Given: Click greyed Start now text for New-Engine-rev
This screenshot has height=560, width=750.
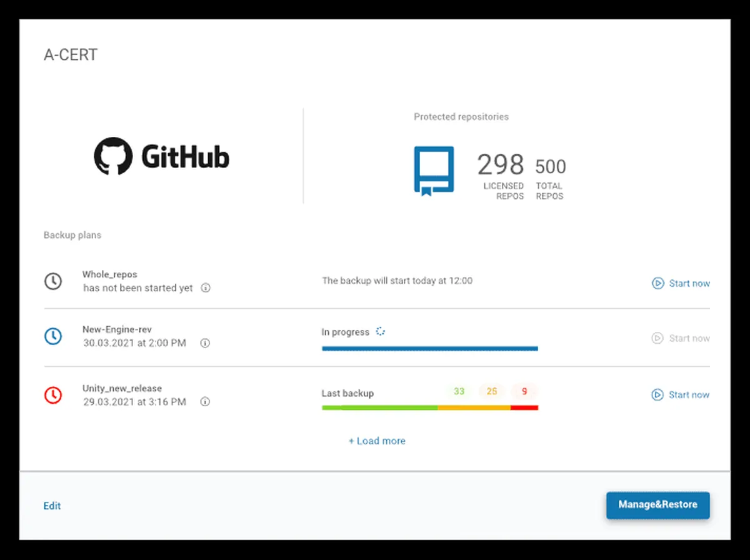Looking at the screenshot, I should [x=689, y=338].
